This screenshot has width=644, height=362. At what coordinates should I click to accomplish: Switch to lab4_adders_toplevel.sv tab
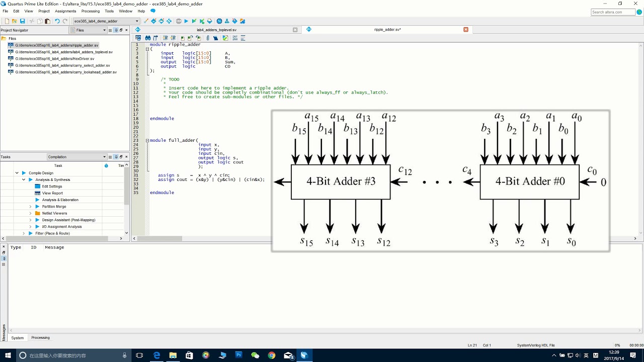tap(216, 30)
